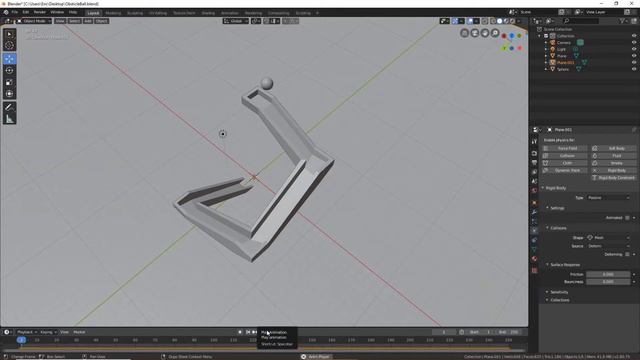Viewport: 640px width, 360px height.
Task: Click the Friction value slider
Action: (608, 275)
